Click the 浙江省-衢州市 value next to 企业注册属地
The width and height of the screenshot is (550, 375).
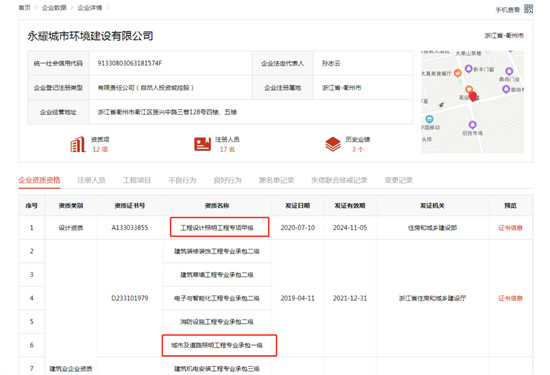341,88
